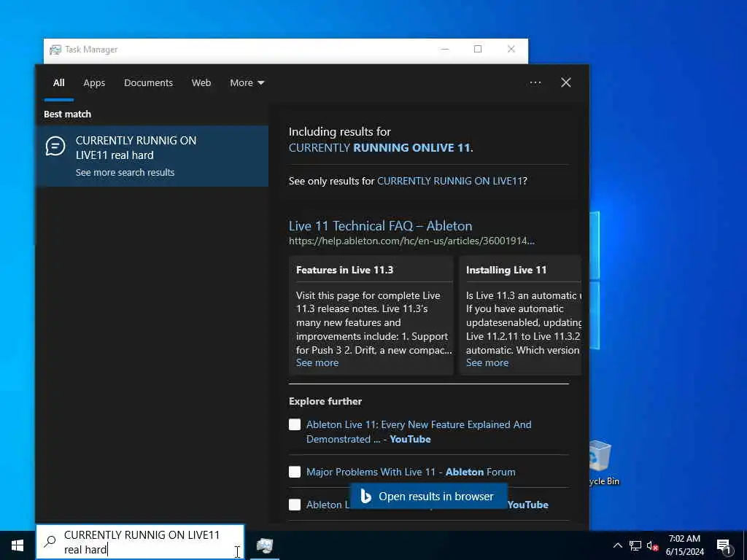Switch to the Documents search tab
Image resolution: width=747 pixels, height=560 pixels.
[148, 83]
